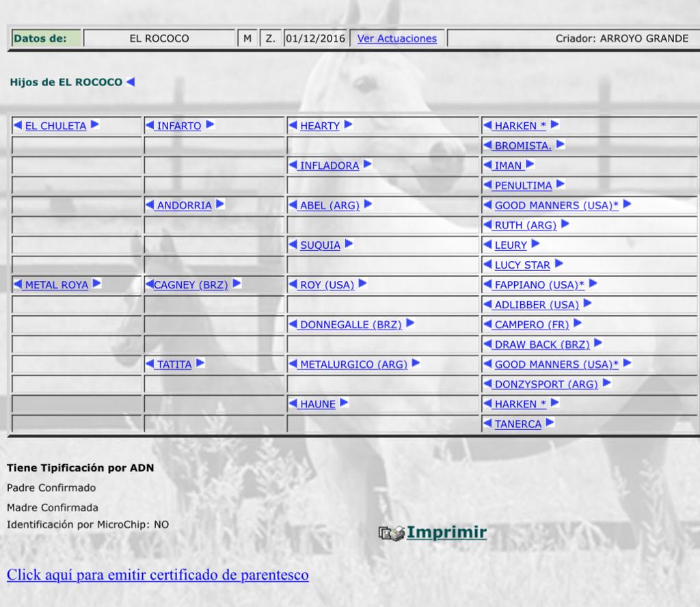Click left arrow icon before TATITA
Viewport: 700px width, 607px height.
(x=150, y=364)
